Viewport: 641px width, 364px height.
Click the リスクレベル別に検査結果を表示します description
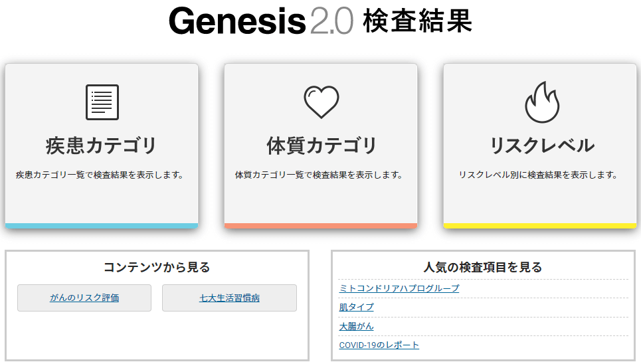[x=537, y=175]
